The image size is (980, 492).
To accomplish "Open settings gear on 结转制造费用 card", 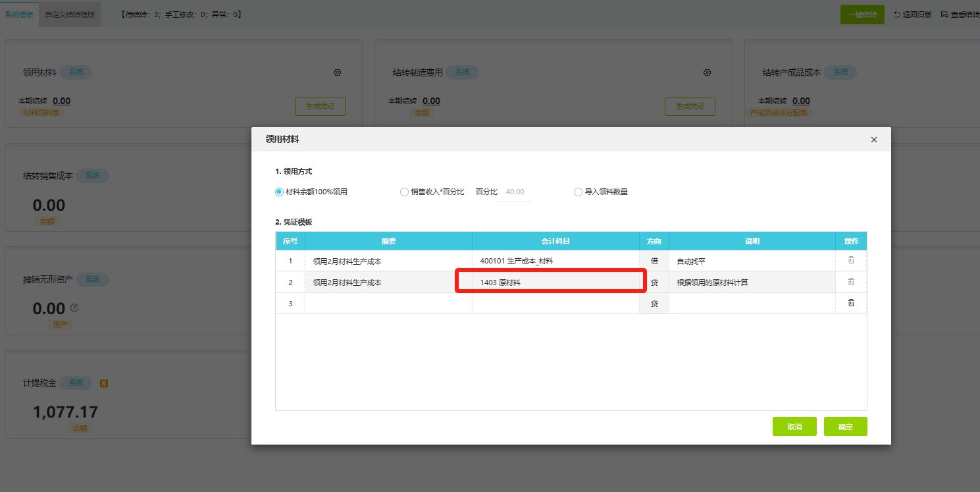I will [708, 72].
